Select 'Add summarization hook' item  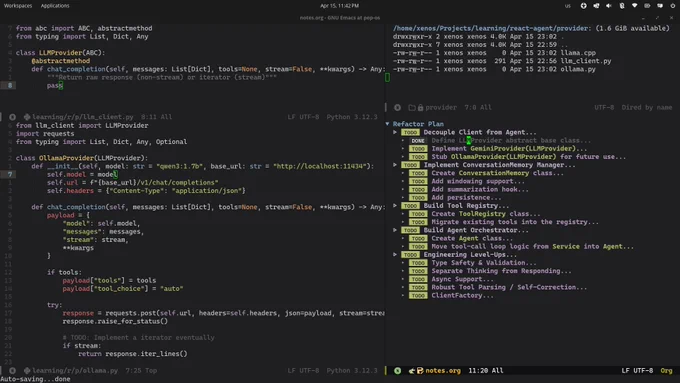(x=480, y=189)
